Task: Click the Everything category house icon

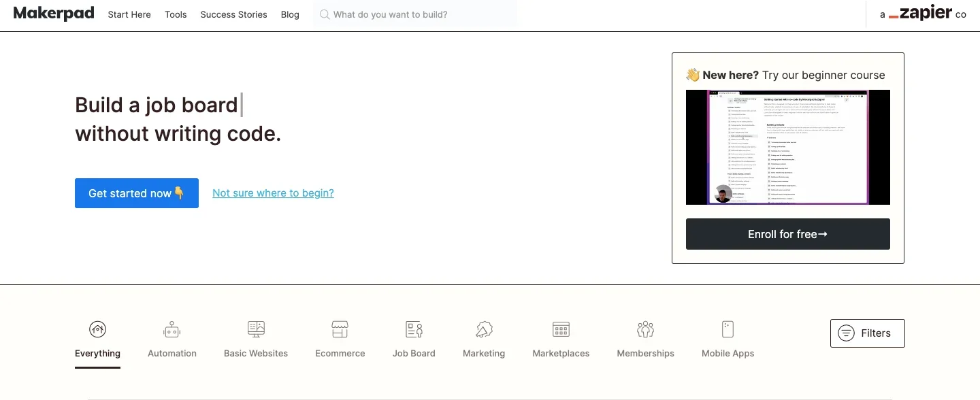Action: pyautogui.click(x=97, y=330)
